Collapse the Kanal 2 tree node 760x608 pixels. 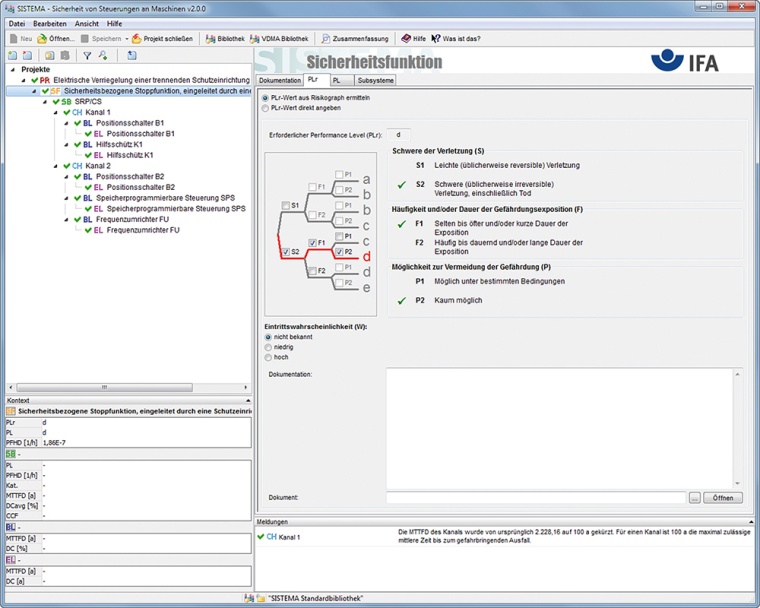tap(55, 166)
